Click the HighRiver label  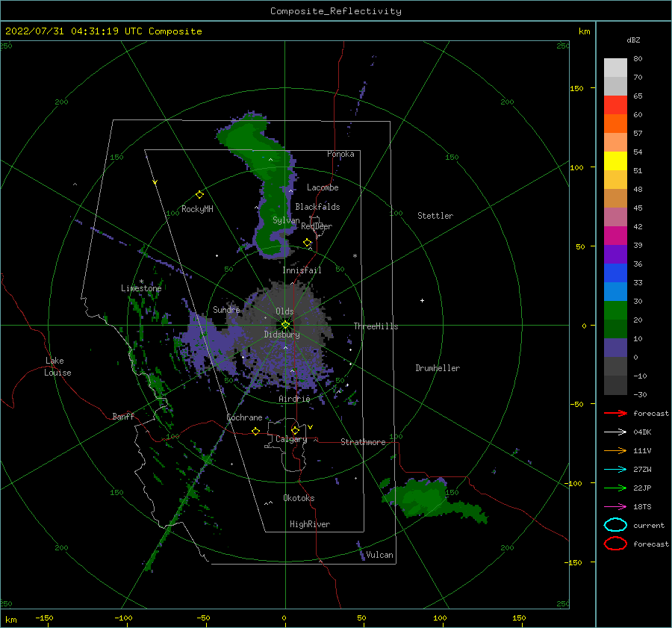tap(310, 524)
